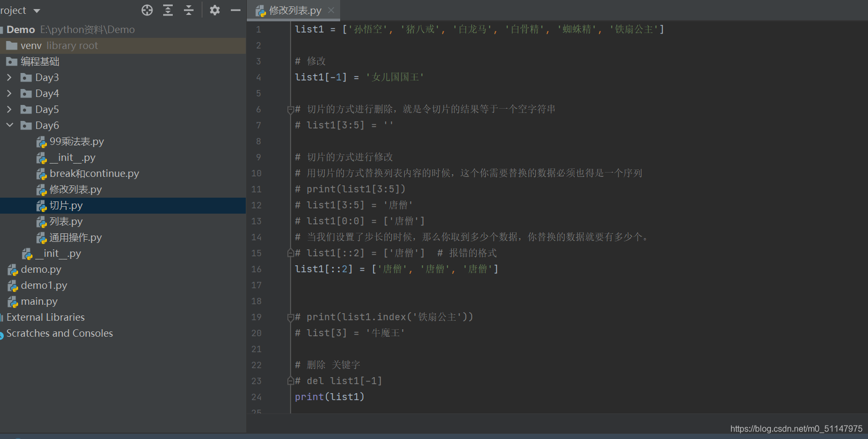Click the Python icon of break和continue.py
Viewport: 868px width, 439px height.
(x=41, y=174)
